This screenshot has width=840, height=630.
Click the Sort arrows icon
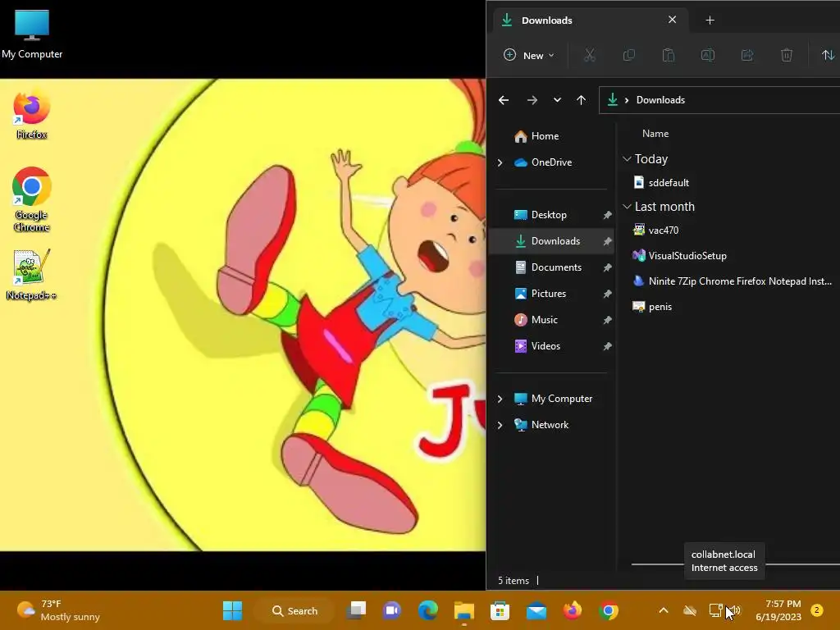[828, 55]
